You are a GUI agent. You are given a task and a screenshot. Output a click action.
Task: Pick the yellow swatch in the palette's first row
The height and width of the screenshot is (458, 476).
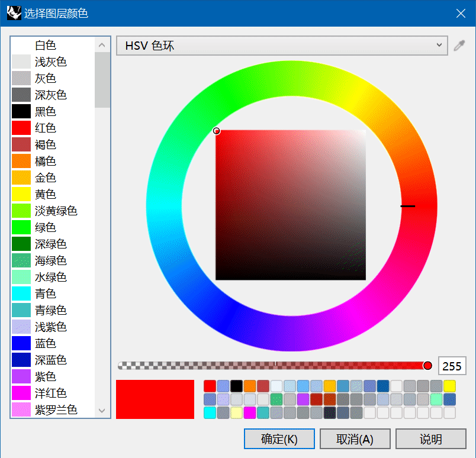pos(449,386)
